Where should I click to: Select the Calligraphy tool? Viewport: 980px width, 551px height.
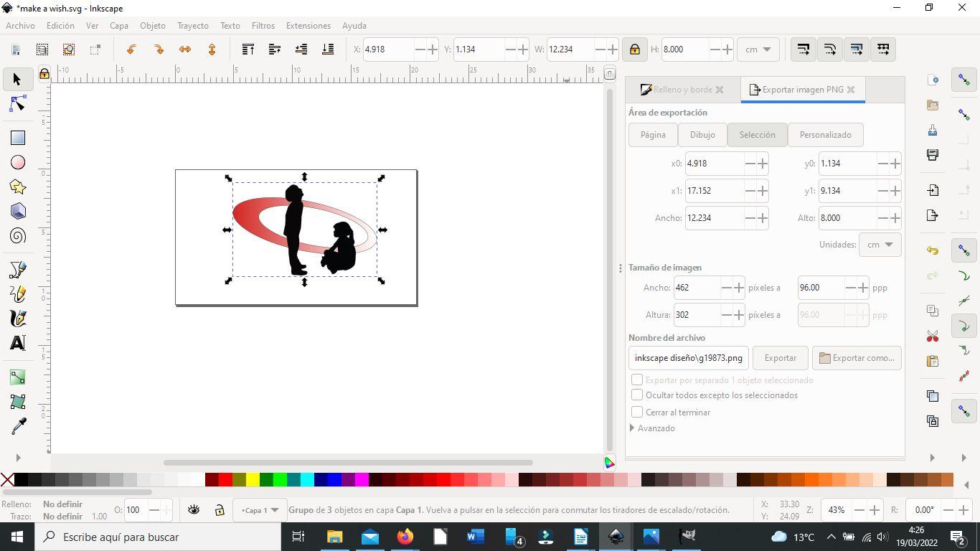point(17,319)
